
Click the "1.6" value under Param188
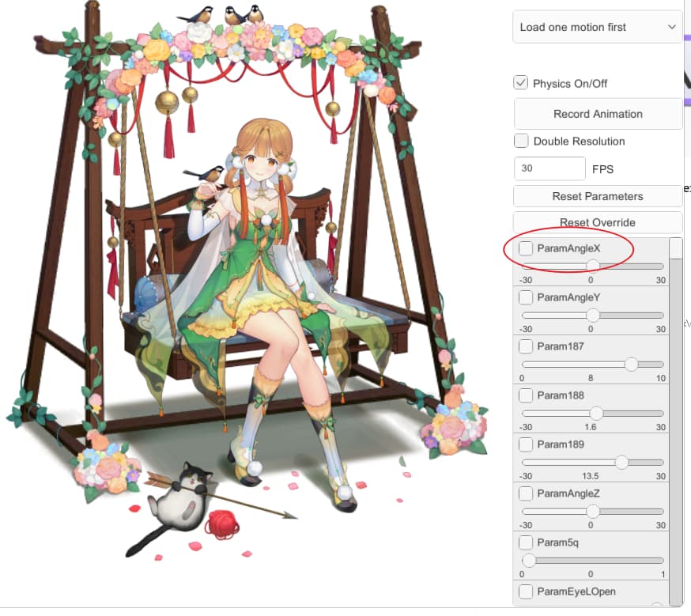(x=590, y=427)
